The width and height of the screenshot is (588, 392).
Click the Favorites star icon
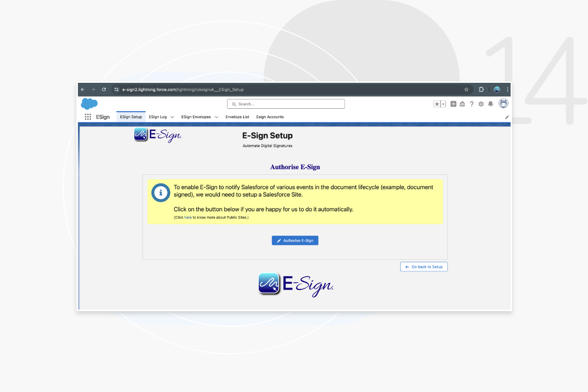pyautogui.click(x=437, y=104)
